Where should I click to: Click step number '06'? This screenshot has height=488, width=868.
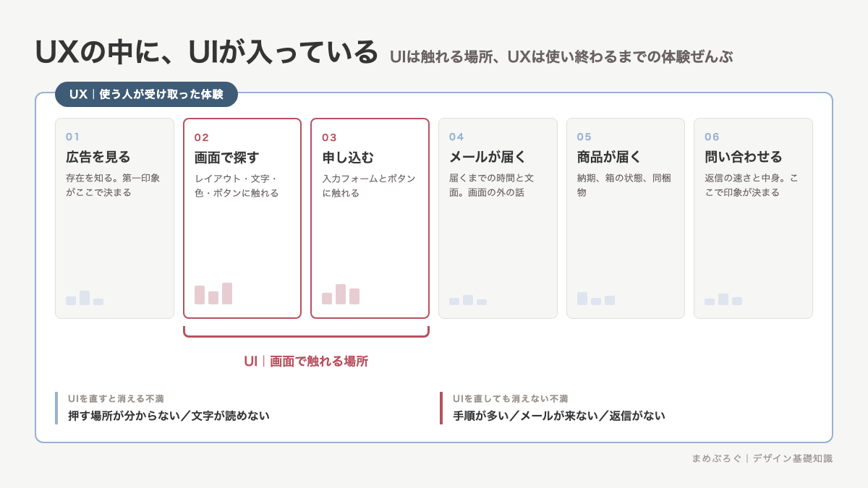click(712, 137)
